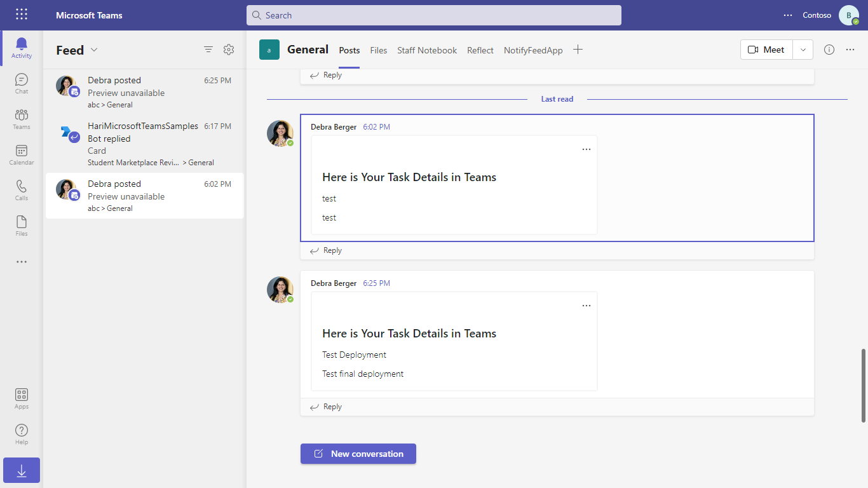868x488 pixels.
Task: Open Files in the left rail
Action: (x=22, y=226)
